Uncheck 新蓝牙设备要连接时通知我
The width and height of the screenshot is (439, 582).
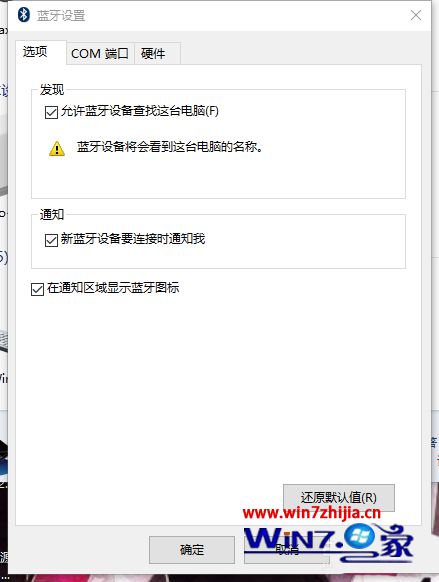pos(51,240)
